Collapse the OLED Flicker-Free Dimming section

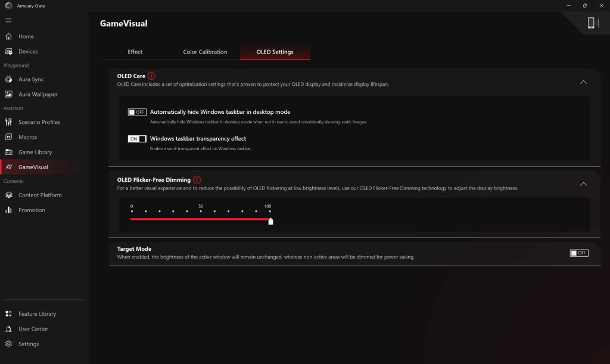coord(583,184)
